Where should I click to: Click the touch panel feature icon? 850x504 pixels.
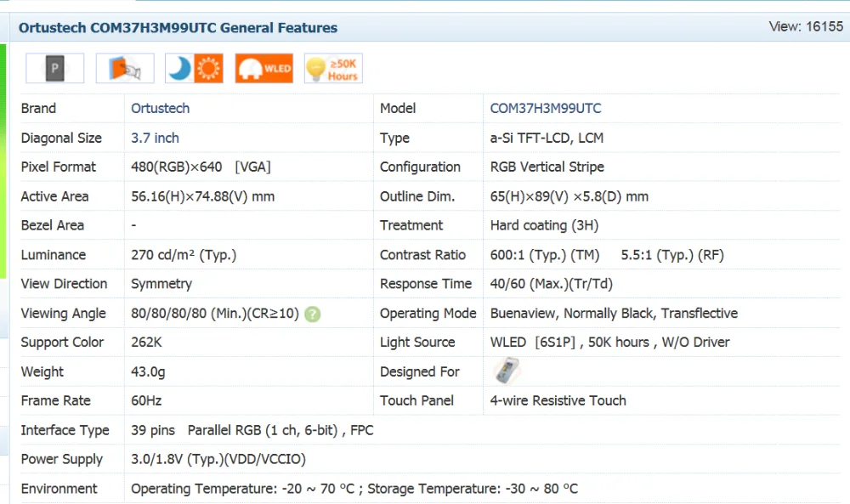coord(125,68)
